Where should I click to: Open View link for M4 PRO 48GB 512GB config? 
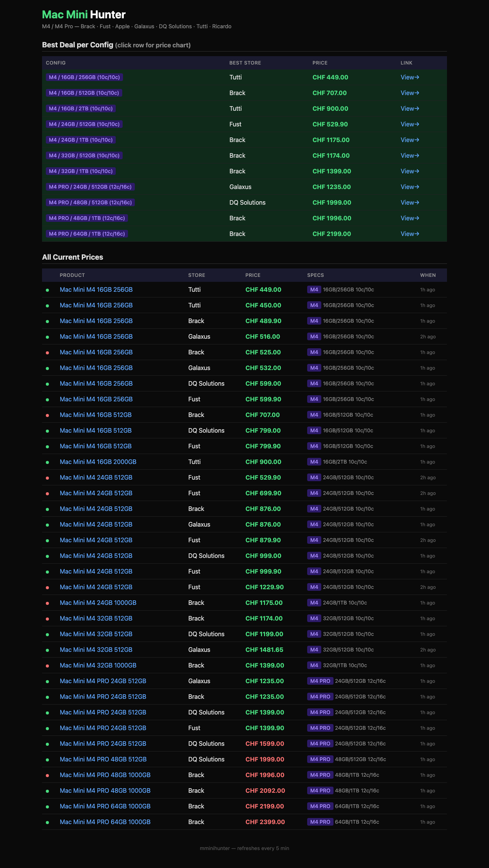pos(410,202)
